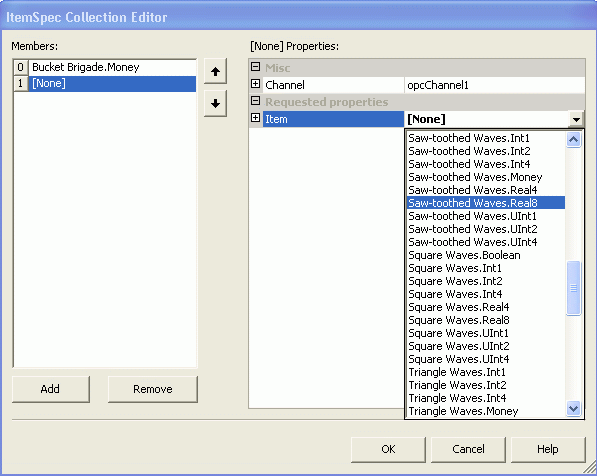Expand the Item property node
The width and height of the screenshot is (597, 476).
pos(255,118)
